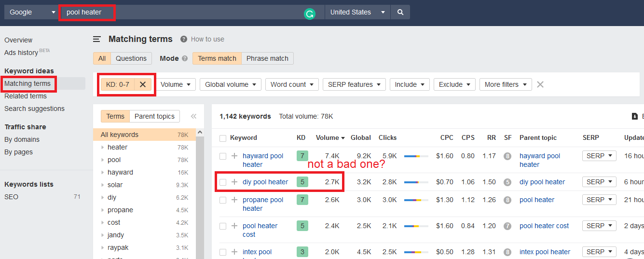The width and height of the screenshot is (644, 259).
Task: Open the Word count filter dropdown
Action: 292,84
